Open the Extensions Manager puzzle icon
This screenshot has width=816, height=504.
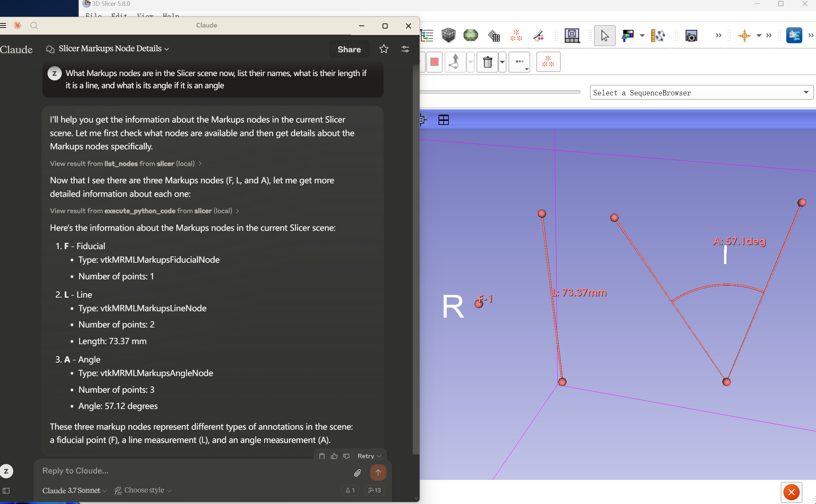pyautogui.click(x=794, y=35)
